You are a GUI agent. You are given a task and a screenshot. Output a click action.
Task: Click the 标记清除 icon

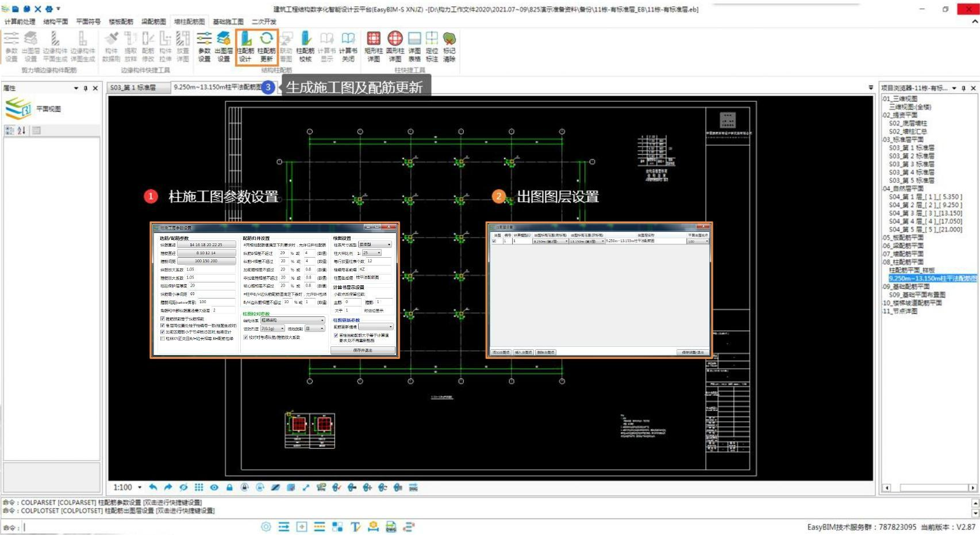point(449,39)
